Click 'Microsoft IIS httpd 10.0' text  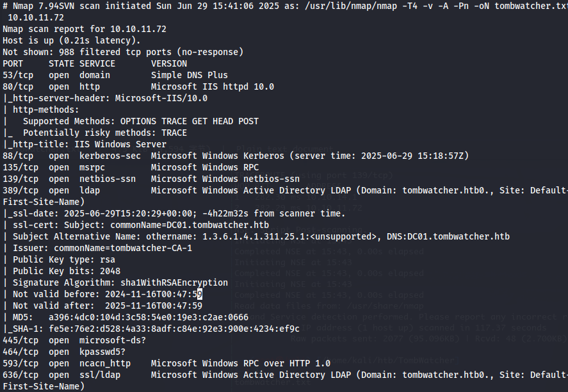point(213,86)
